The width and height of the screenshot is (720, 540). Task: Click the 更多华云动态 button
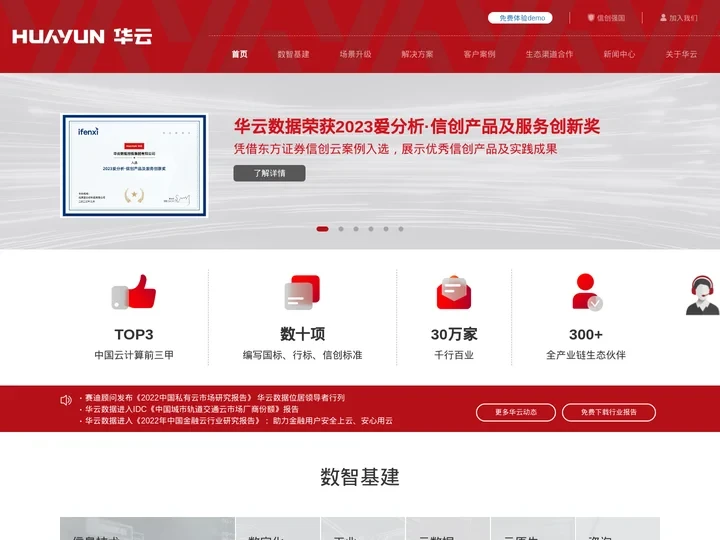516,412
